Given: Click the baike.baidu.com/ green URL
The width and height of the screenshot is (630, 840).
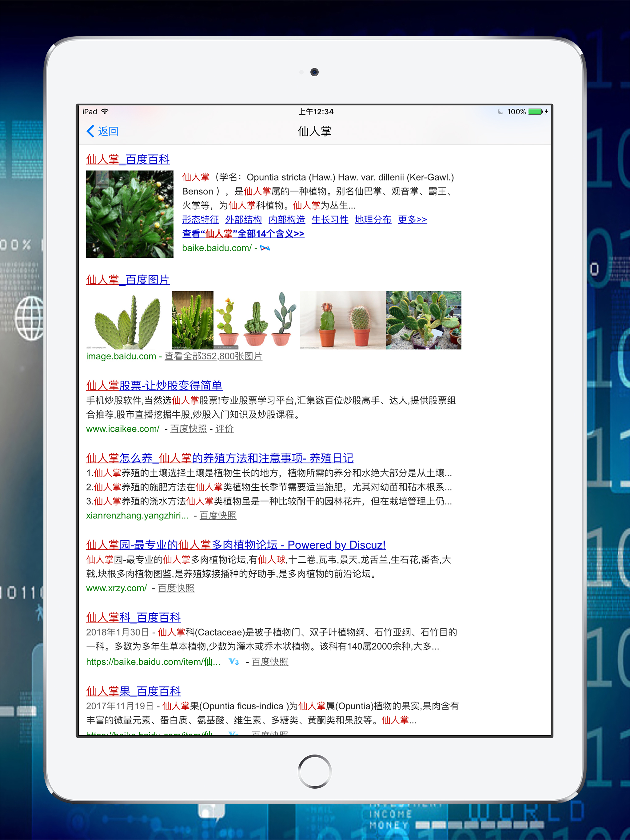Looking at the screenshot, I should [217, 248].
